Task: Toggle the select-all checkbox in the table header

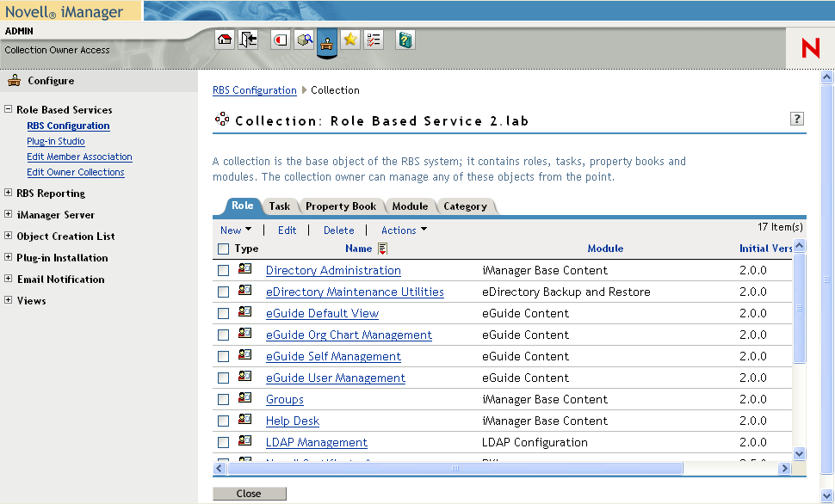Action: (x=224, y=249)
